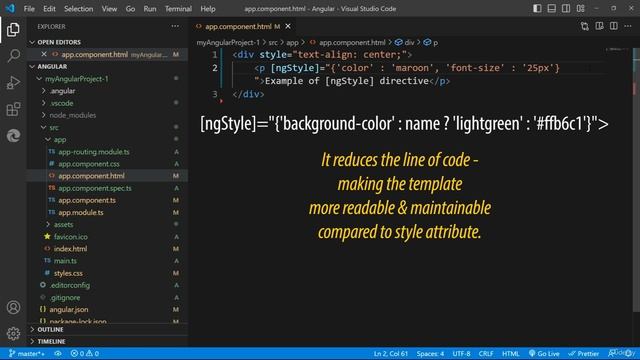
Task: Expand the .angular folder
Action: click(x=62, y=91)
